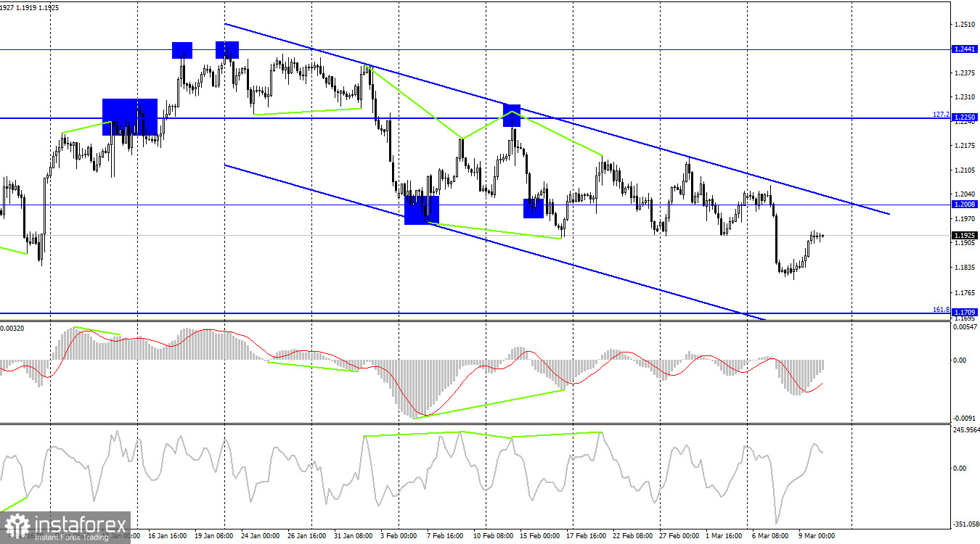Select the large blue rectangle at mid-January 1.2250 level
980x544 pixels.
click(130, 117)
